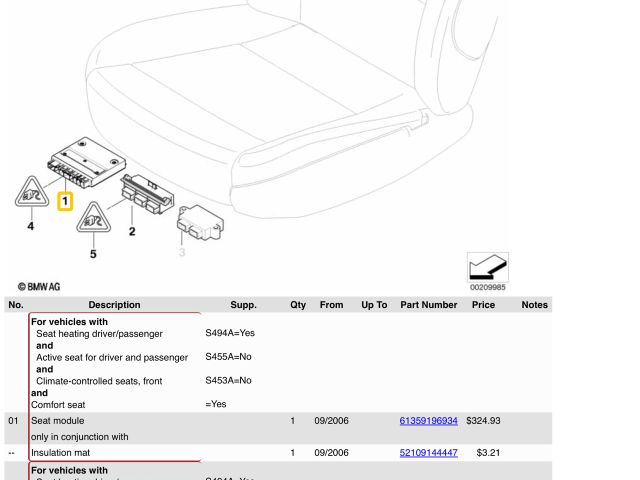
Task: Click the seat module drawing above callout 1
Action: point(87,162)
